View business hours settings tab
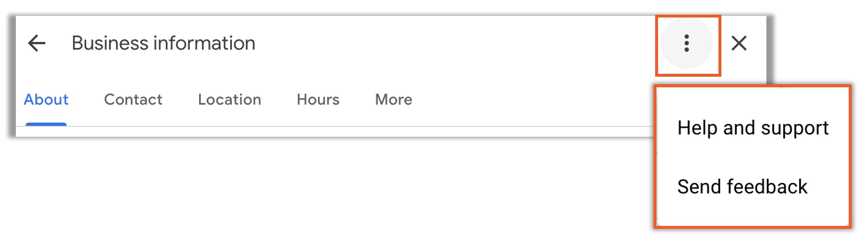Screen dimensions: 868x241 tap(318, 100)
